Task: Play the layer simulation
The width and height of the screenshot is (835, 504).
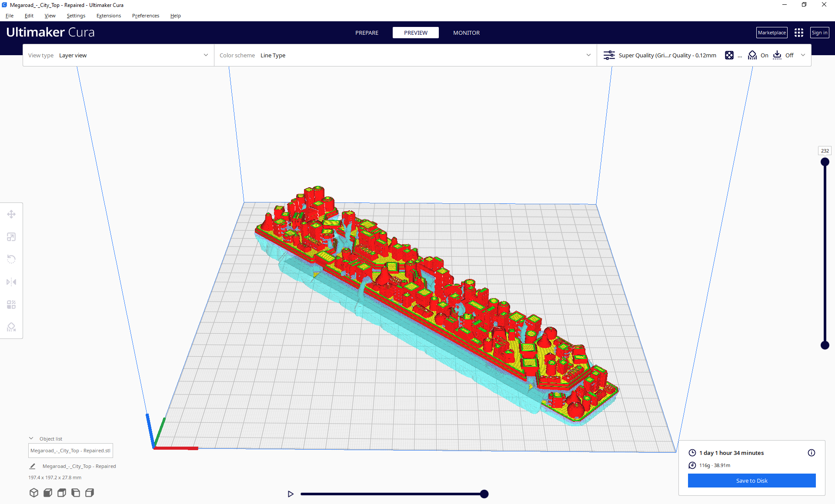Action: [x=291, y=494]
